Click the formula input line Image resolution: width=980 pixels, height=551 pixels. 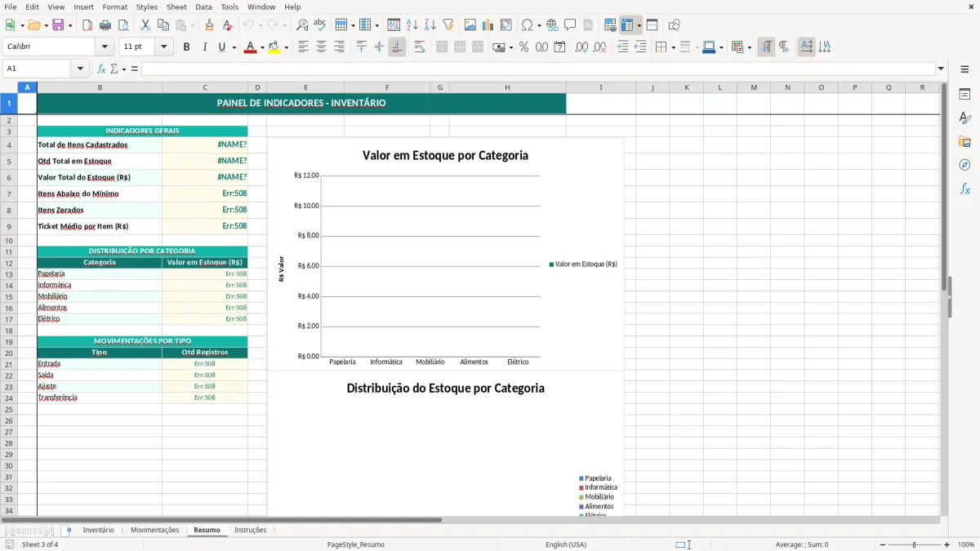click(538, 69)
